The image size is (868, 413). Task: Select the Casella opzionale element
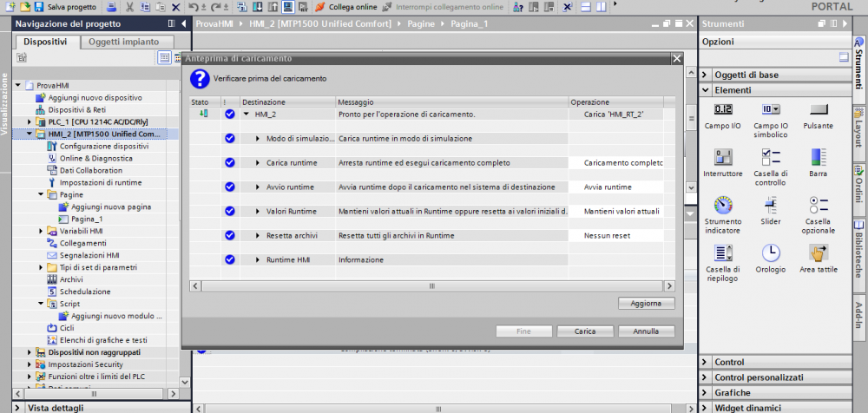[x=819, y=215]
